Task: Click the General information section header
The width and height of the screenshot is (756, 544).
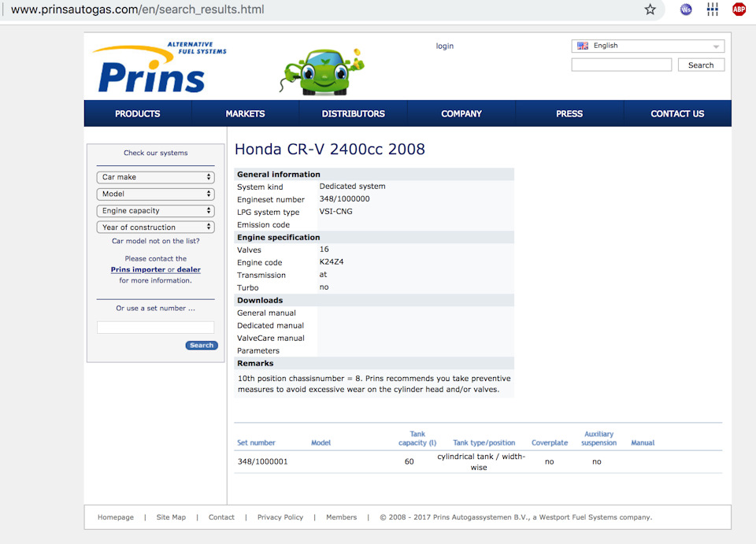Action: 374,175
